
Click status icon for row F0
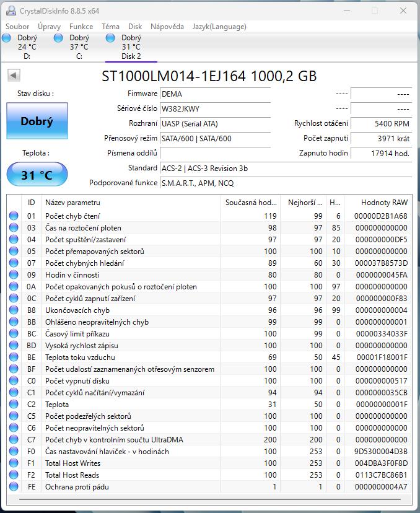[14, 451]
